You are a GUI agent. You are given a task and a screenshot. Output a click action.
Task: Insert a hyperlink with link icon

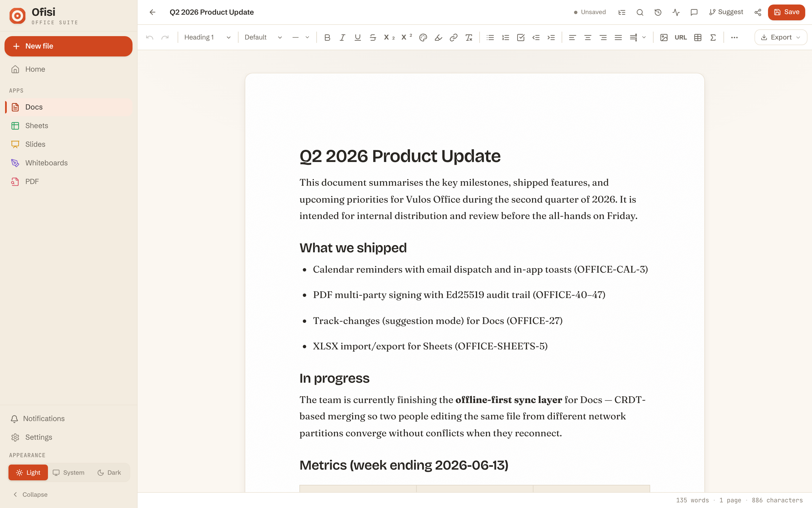[x=454, y=37]
